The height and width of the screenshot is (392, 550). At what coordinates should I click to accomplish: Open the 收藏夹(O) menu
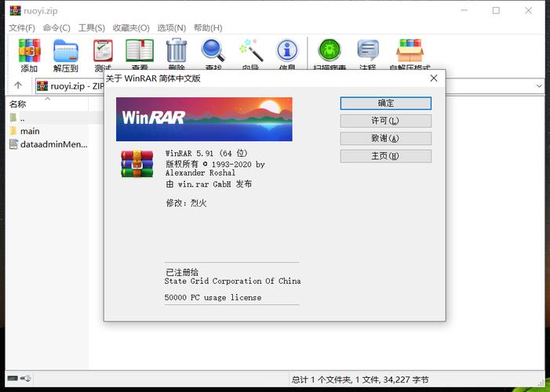[x=131, y=27]
